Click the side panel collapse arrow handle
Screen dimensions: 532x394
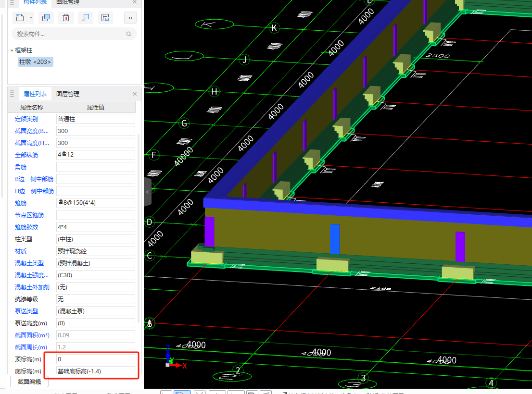point(148,192)
